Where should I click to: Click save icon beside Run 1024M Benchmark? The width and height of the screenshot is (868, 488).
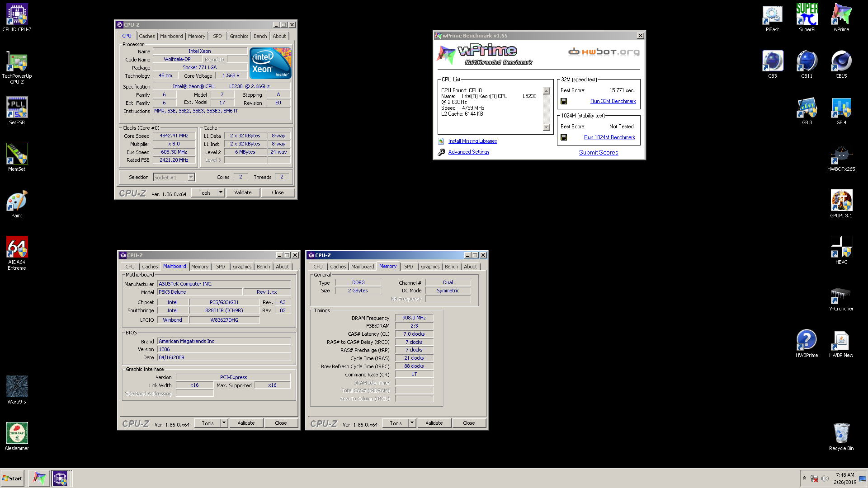(564, 137)
